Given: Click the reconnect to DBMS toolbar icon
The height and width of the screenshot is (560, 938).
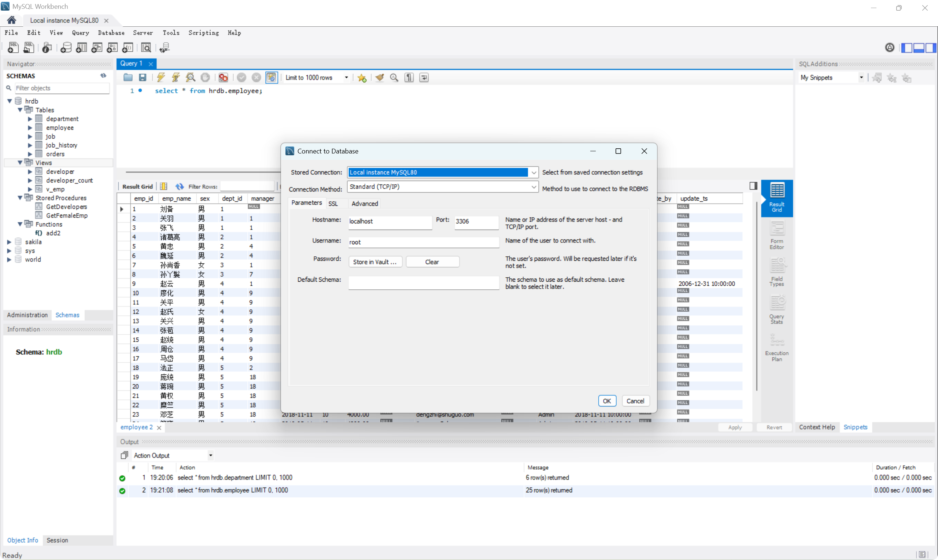Looking at the screenshot, I should click(x=164, y=48).
